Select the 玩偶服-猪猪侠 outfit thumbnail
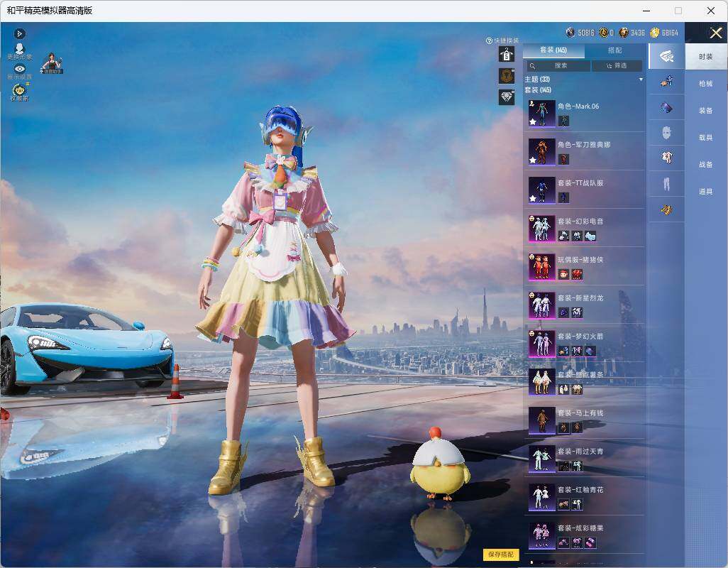 coord(542,266)
